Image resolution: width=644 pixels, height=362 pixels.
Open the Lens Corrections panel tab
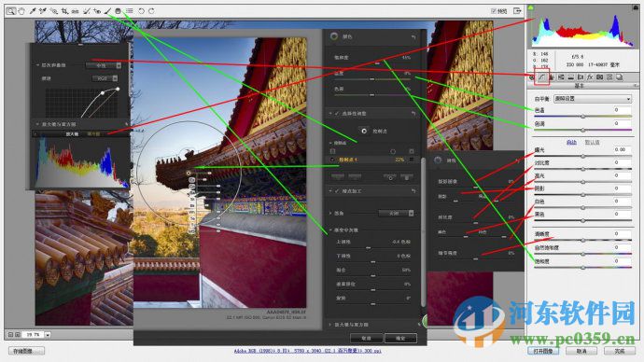581,77
